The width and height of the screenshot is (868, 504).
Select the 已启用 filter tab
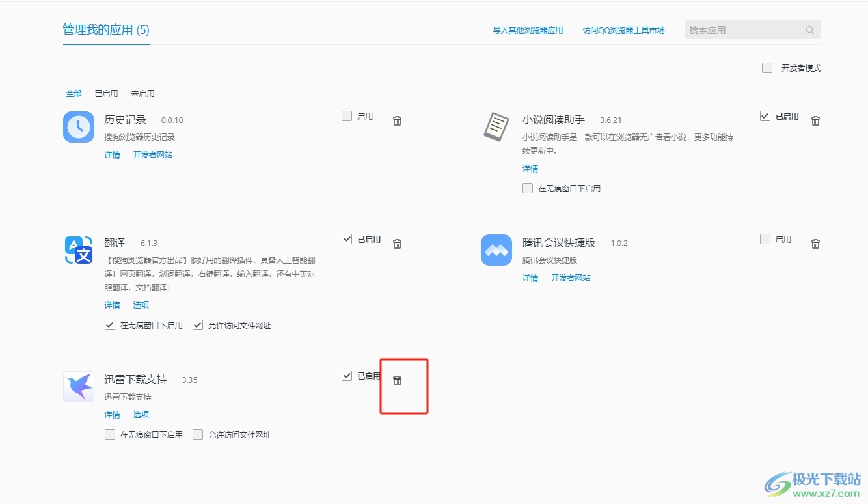pos(107,94)
